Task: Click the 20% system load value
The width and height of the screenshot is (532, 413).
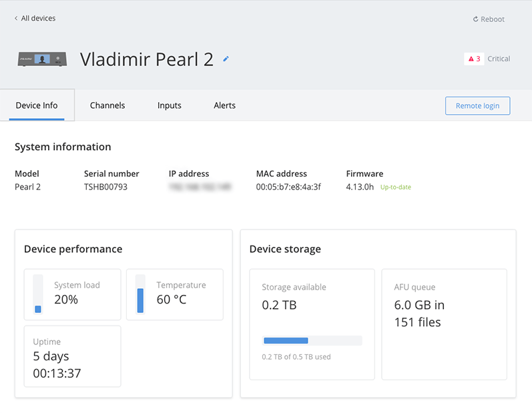Action: pos(66,300)
